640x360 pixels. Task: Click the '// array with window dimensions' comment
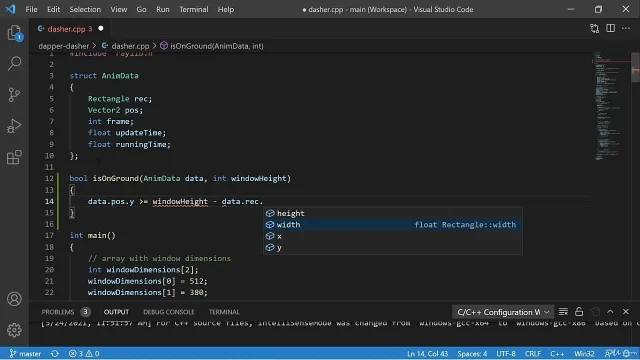(x=159, y=258)
